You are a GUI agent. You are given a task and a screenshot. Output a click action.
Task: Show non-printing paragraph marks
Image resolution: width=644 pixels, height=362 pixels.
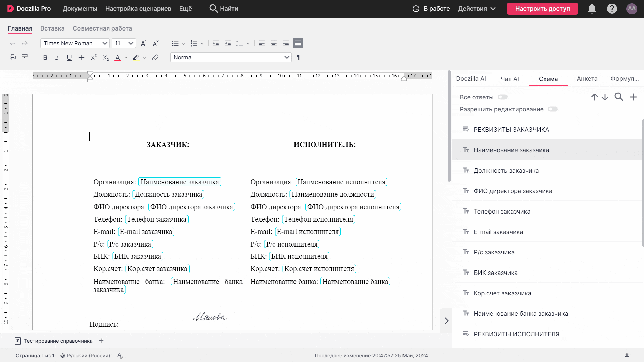coord(299,57)
